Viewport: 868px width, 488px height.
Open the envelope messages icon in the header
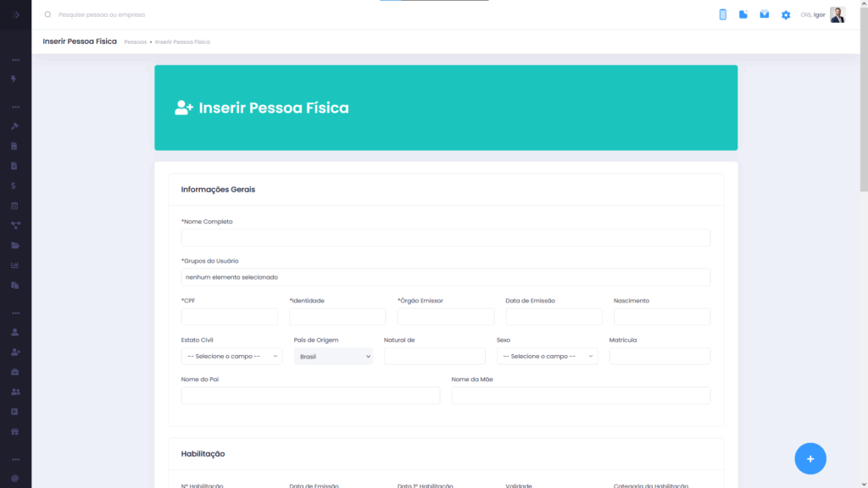(764, 14)
